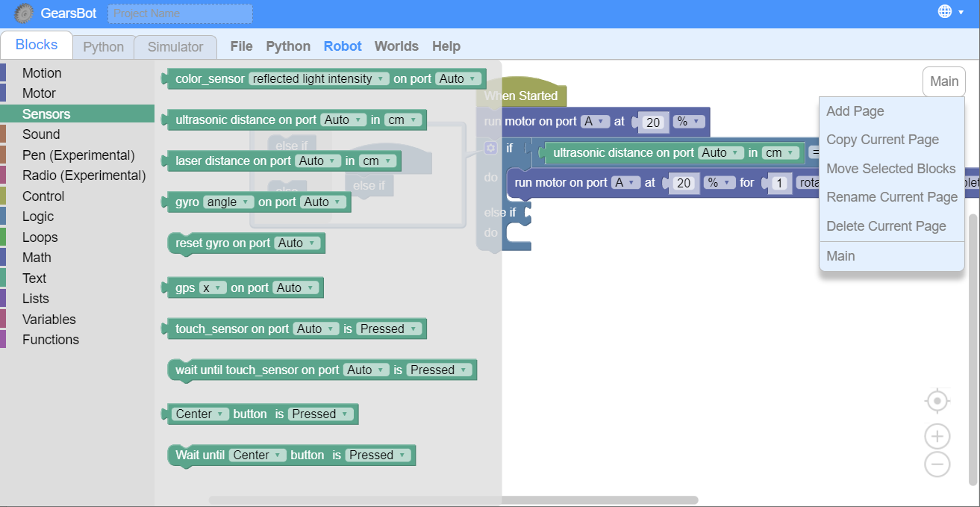Click the Project Name input field
Image resolution: width=980 pixels, height=507 pixels.
coord(180,13)
